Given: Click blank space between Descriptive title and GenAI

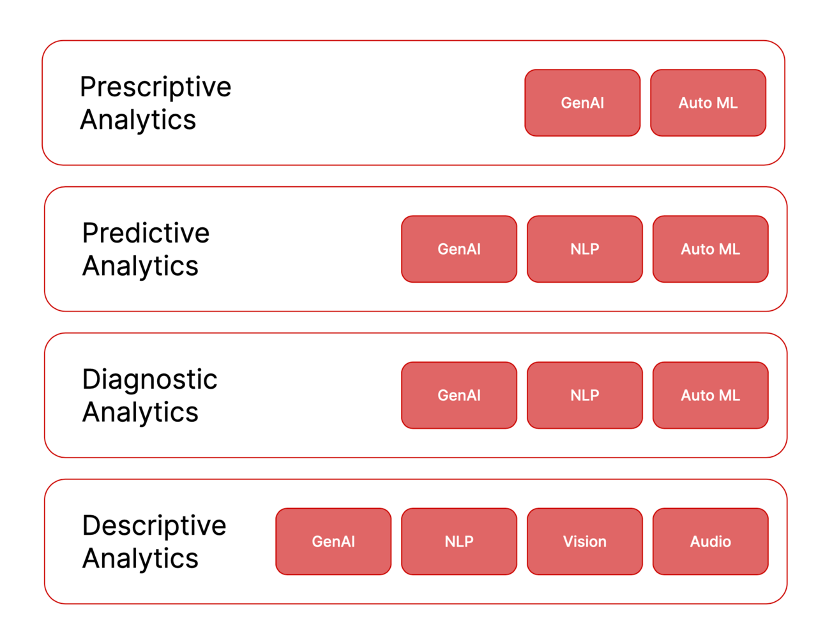Looking at the screenshot, I should pyautogui.click(x=251, y=541).
